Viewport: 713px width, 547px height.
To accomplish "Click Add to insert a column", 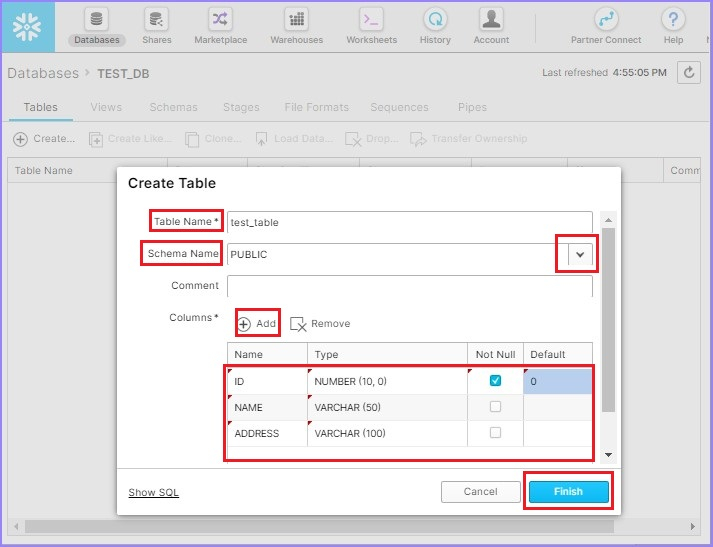I will tap(257, 324).
